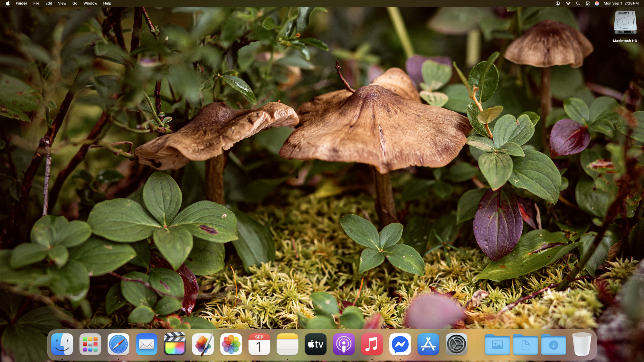Open Launchpad
Image resolution: width=644 pixels, height=362 pixels.
point(90,344)
